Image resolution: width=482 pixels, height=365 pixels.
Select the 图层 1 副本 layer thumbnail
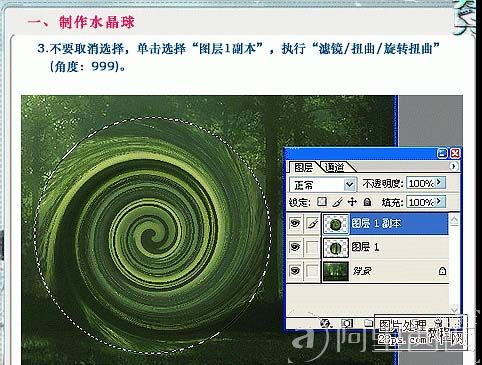pyautogui.click(x=336, y=224)
